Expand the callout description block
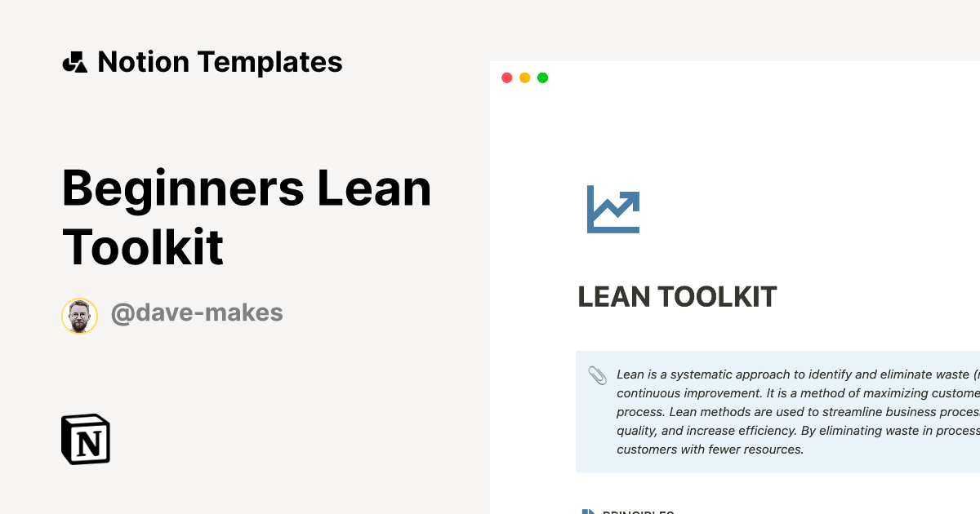Image resolution: width=980 pixels, height=514 pixels. pyautogui.click(x=776, y=411)
